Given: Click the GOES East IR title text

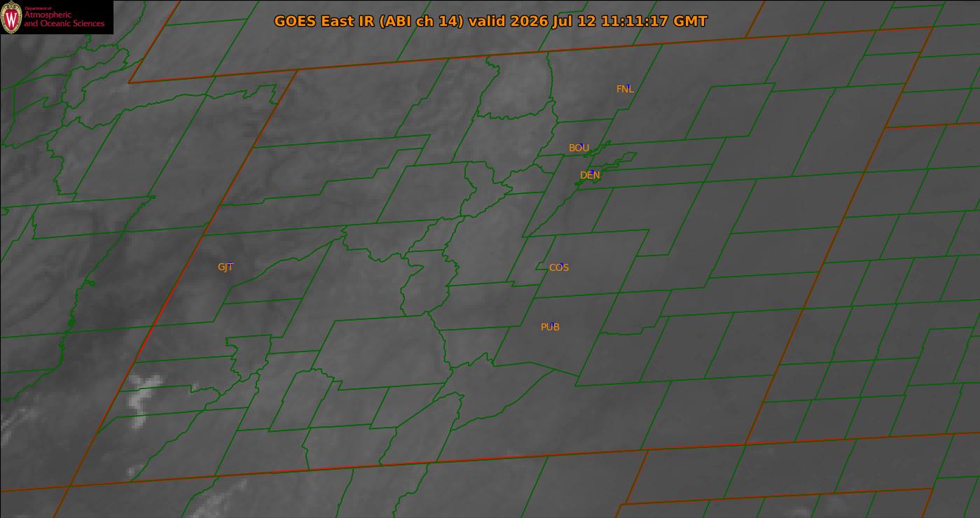Looking at the screenshot, I should [x=490, y=21].
